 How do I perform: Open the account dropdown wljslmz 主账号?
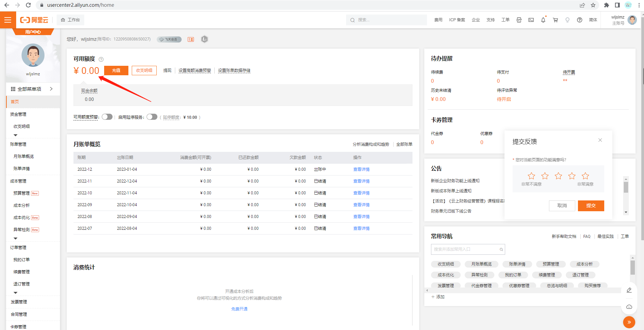point(623,20)
